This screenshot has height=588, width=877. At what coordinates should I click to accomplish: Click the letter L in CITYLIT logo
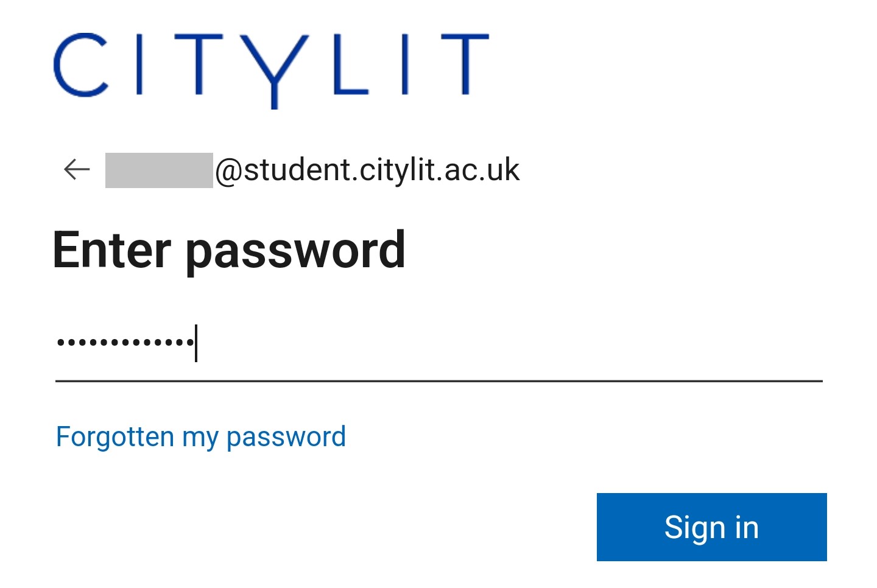(352, 65)
